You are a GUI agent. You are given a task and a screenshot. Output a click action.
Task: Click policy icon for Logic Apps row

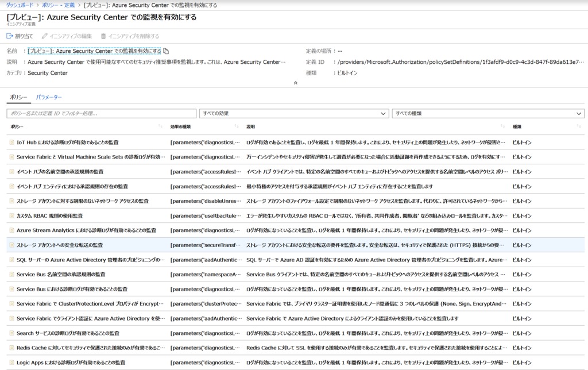tap(11, 363)
